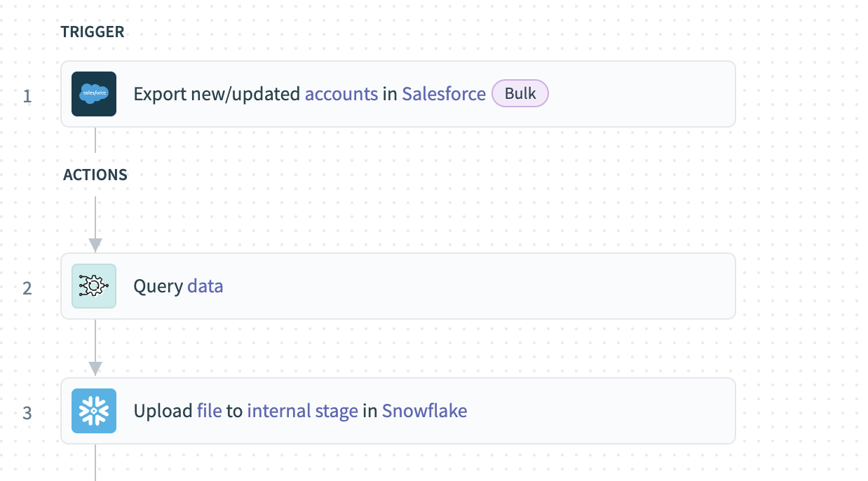
Task: Open the "data" link in the Query step
Action: (205, 286)
